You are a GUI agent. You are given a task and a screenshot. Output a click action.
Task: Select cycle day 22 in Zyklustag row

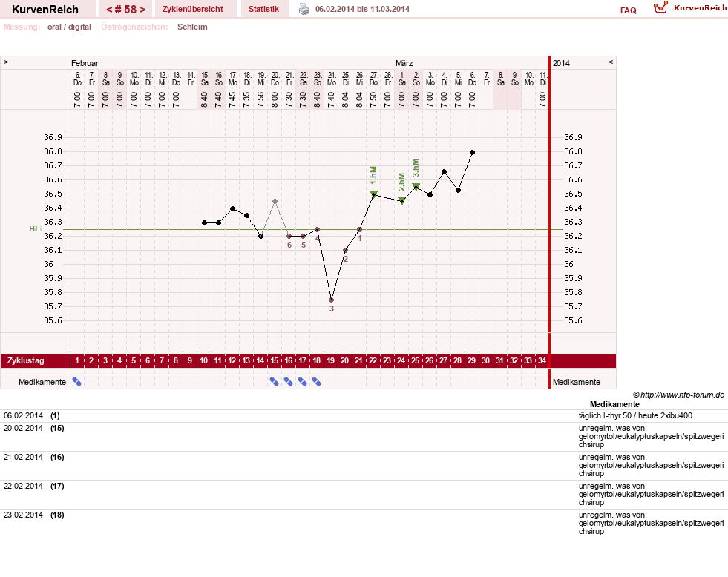(373, 360)
